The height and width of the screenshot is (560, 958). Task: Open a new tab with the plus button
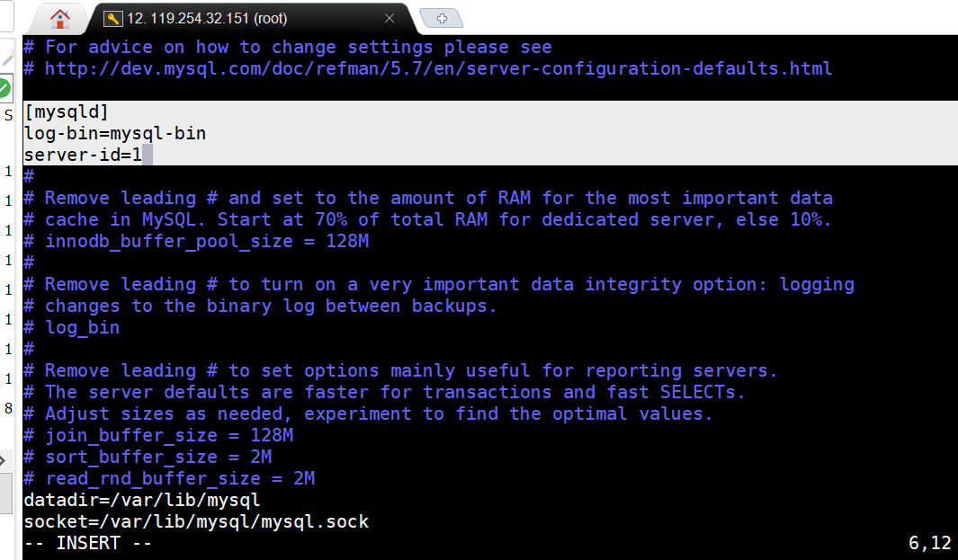coord(441,18)
